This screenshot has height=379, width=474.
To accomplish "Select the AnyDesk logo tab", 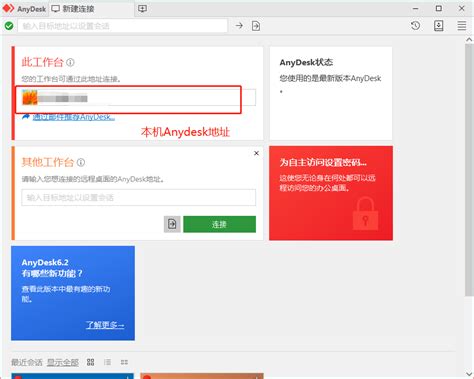I will (x=25, y=9).
